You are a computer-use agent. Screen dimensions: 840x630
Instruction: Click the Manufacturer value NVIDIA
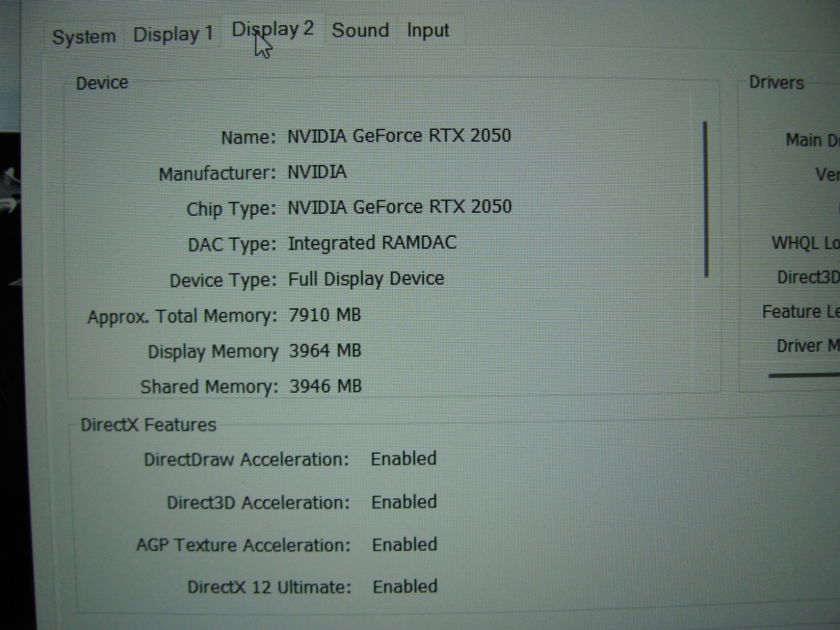click(317, 172)
